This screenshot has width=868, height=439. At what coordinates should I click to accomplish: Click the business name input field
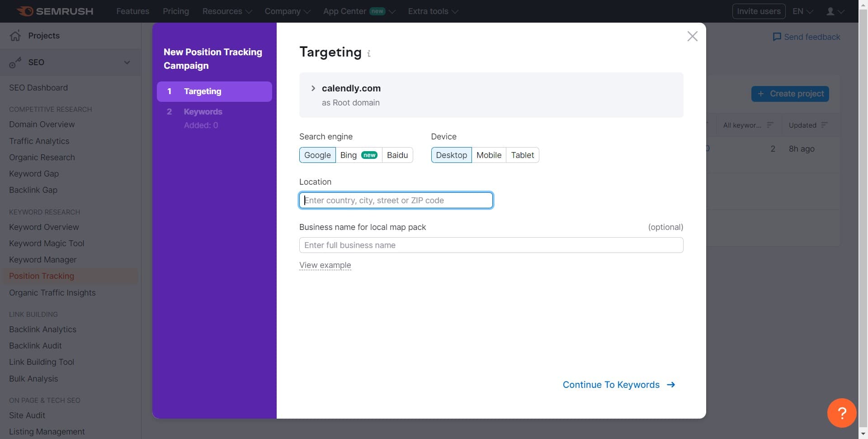(x=491, y=245)
